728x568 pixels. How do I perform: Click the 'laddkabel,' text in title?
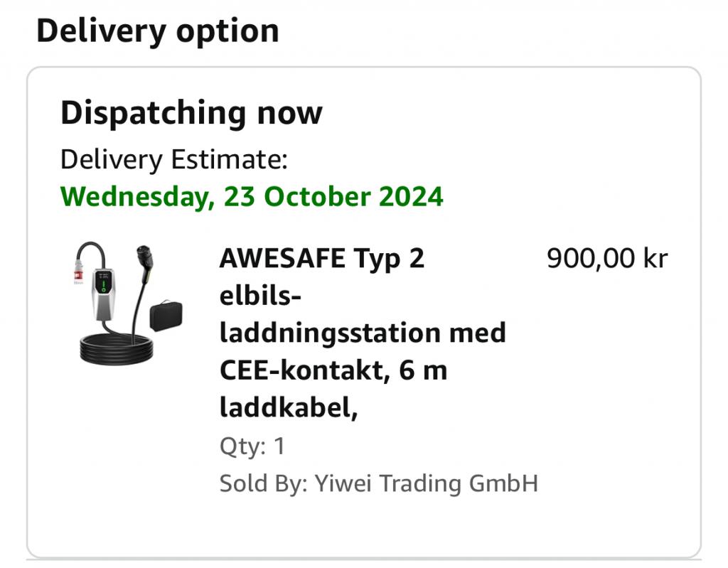288,408
